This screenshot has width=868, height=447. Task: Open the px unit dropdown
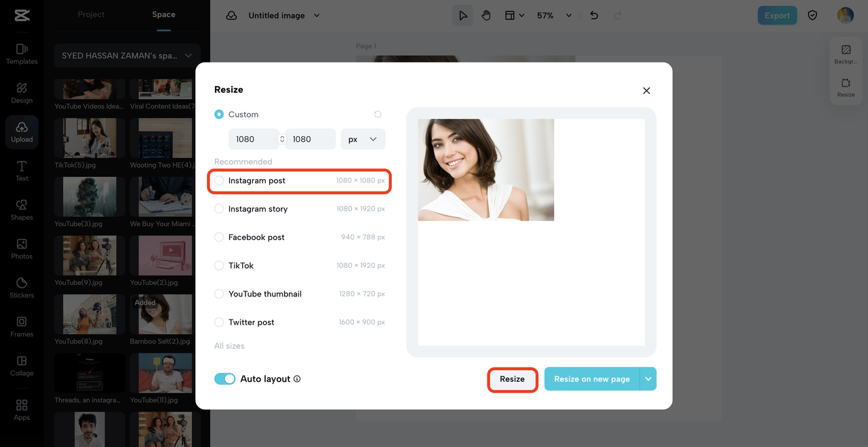click(x=363, y=139)
